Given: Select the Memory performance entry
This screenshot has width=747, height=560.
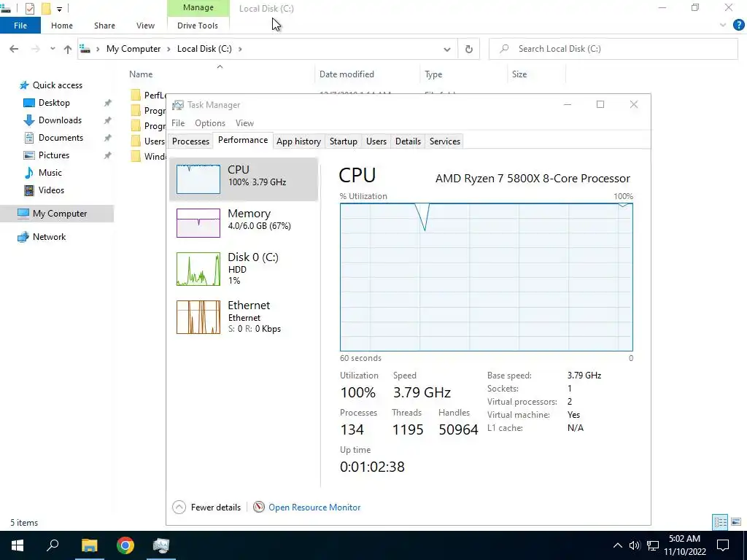Looking at the screenshot, I should click(244, 223).
